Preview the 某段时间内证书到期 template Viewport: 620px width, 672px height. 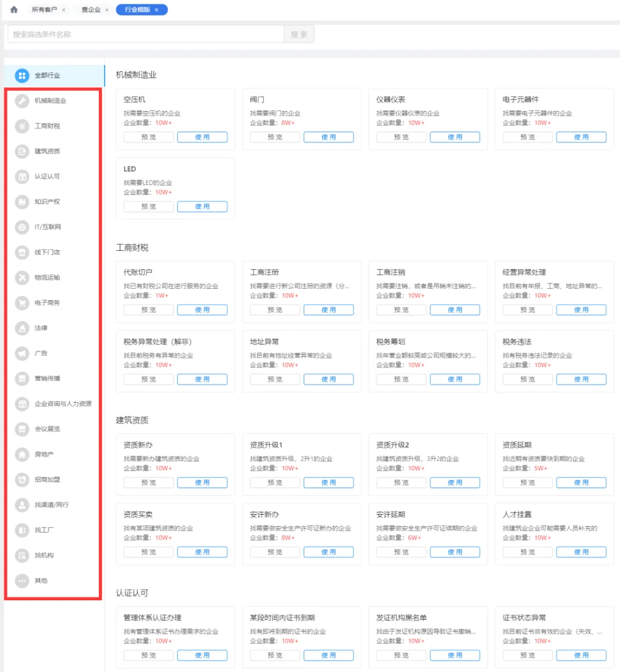point(275,655)
